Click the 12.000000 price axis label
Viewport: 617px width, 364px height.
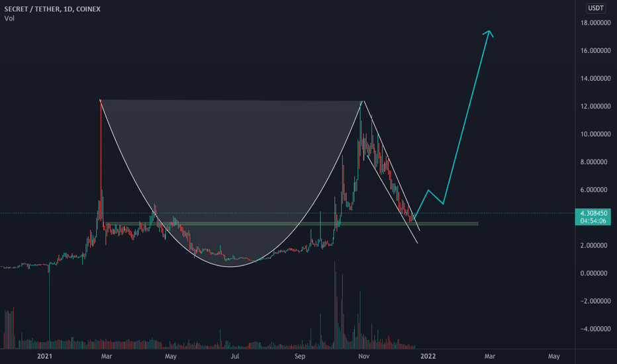(595, 107)
